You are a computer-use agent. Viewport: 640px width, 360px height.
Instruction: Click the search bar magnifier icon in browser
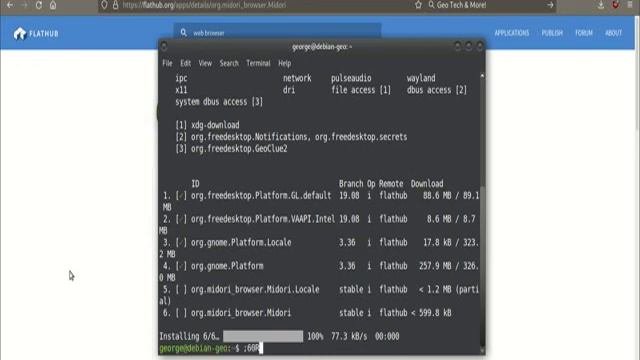click(431, 5)
